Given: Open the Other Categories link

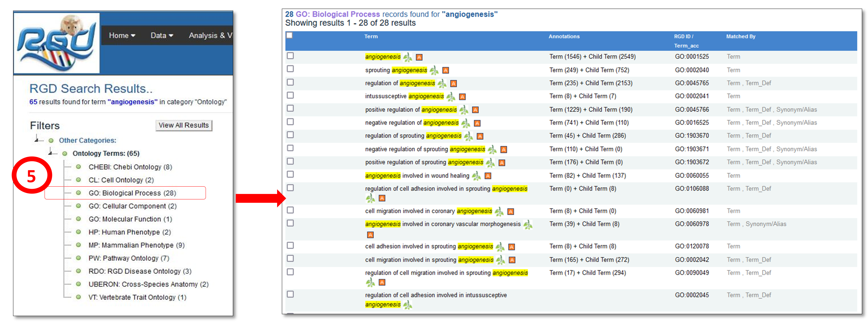Looking at the screenshot, I should [x=87, y=140].
